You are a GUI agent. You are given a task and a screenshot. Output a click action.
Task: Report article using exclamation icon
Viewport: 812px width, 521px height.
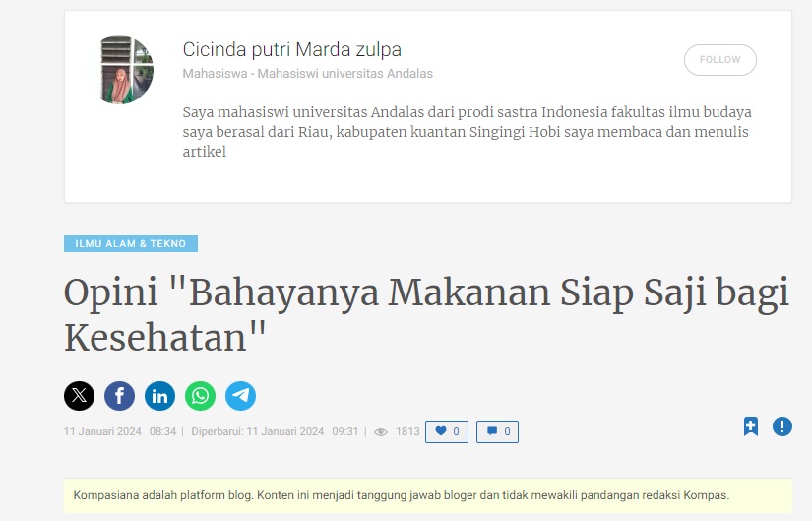pyautogui.click(x=782, y=426)
